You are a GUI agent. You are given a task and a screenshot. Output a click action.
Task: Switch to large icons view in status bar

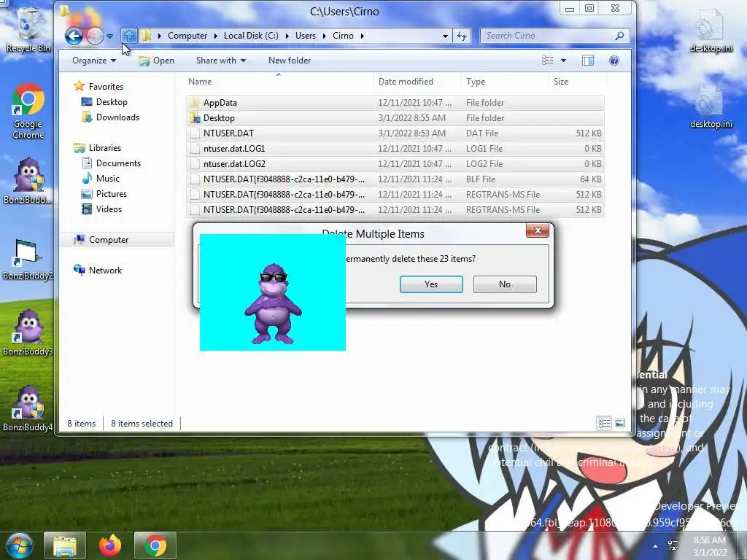tap(620, 423)
